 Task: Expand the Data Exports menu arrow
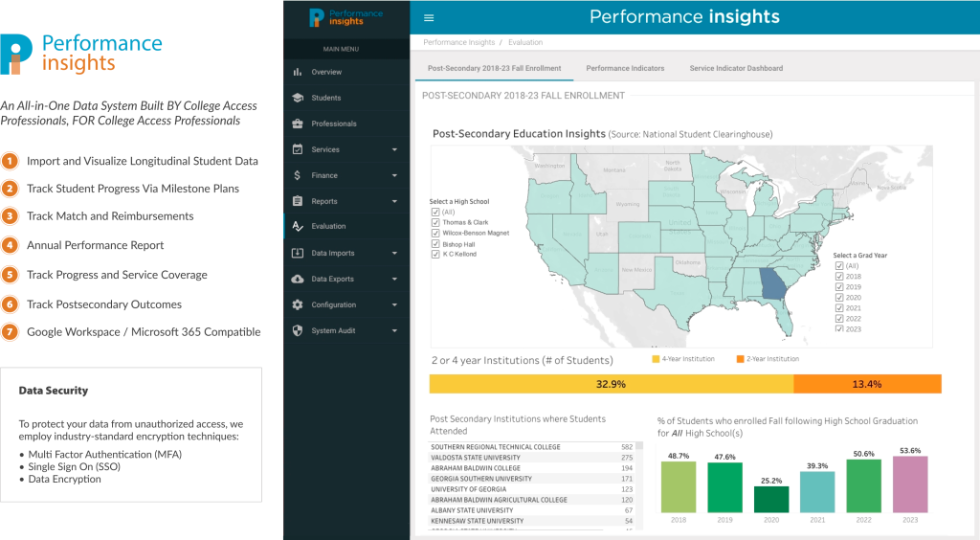pos(394,279)
